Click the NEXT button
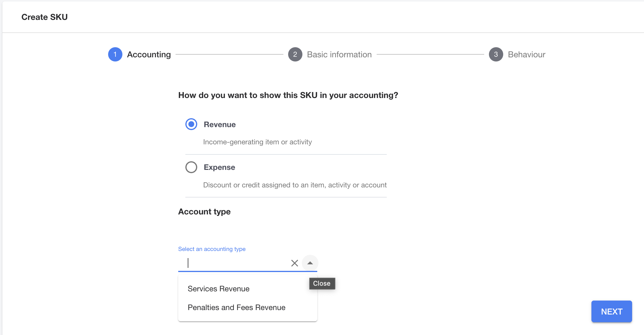The image size is (644, 335). pos(612,312)
